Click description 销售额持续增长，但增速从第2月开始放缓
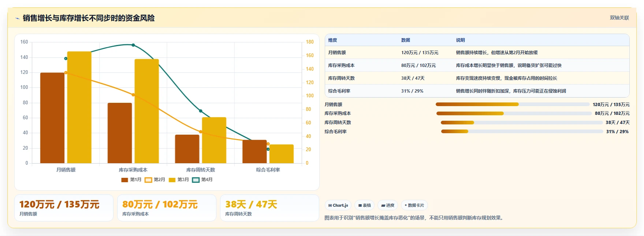 [x=497, y=53]
